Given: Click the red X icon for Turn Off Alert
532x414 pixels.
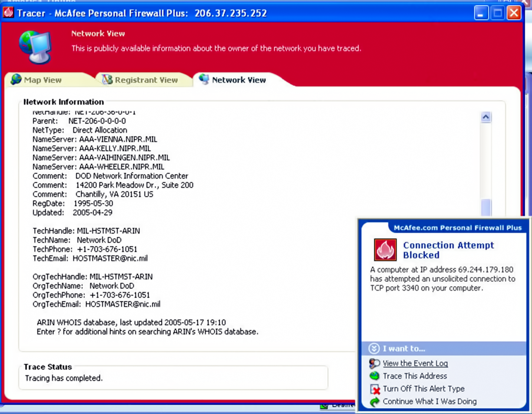Looking at the screenshot, I should pos(375,389).
